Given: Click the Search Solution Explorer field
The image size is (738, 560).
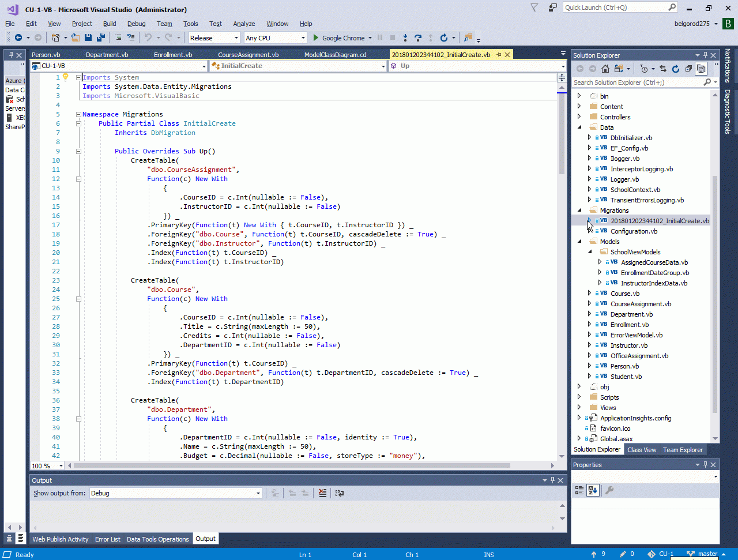Looking at the screenshot, I should coord(637,82).
